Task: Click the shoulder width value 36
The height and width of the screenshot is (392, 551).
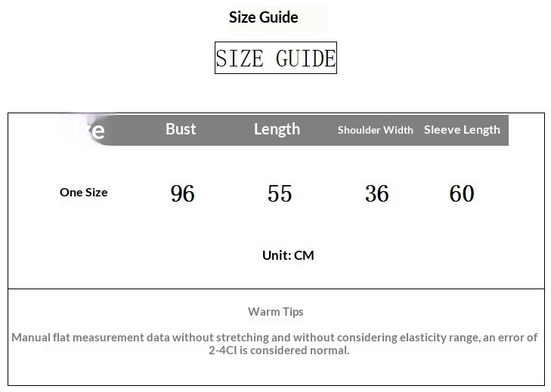Action: pos(376,194)
